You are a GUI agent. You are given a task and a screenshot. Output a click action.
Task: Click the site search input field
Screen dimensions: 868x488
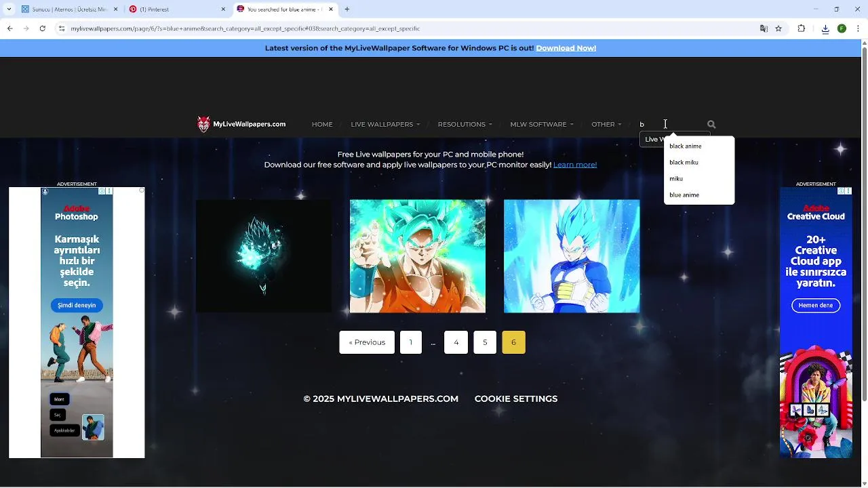(669, 124)
